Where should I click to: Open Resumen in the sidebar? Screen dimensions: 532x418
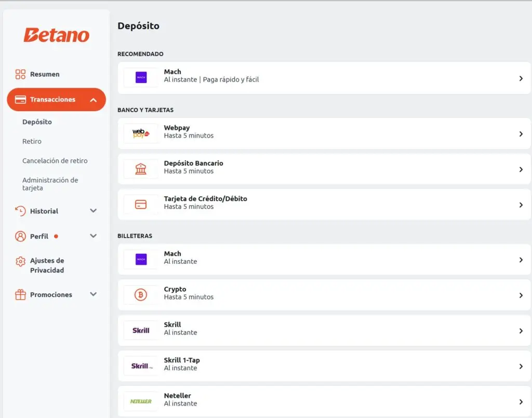pos(44,74)
